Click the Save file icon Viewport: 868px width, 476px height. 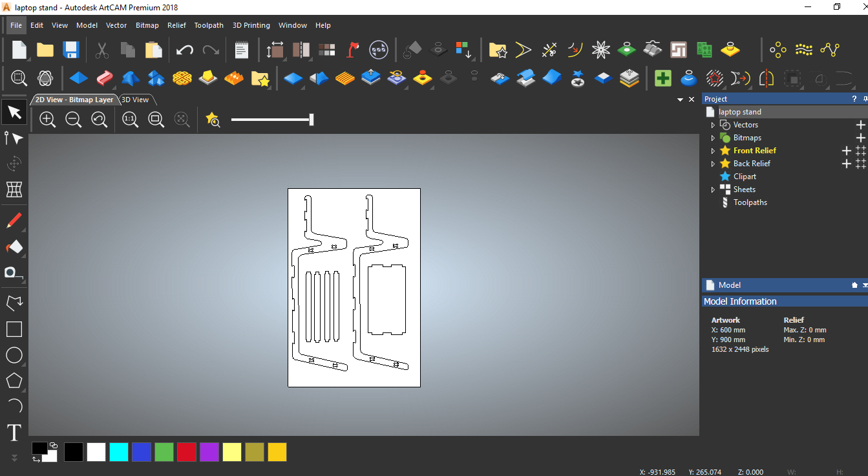click(70, 50)
